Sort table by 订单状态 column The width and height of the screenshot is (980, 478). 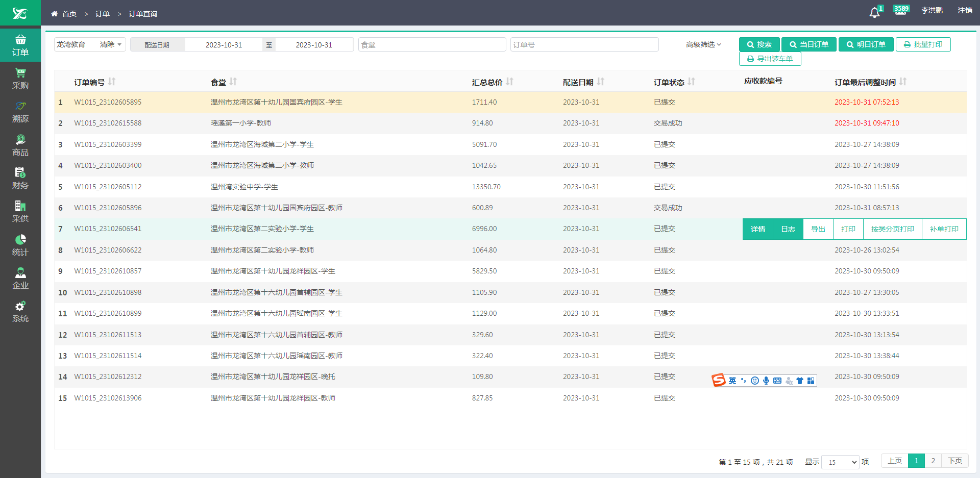(x=691, y=82)
